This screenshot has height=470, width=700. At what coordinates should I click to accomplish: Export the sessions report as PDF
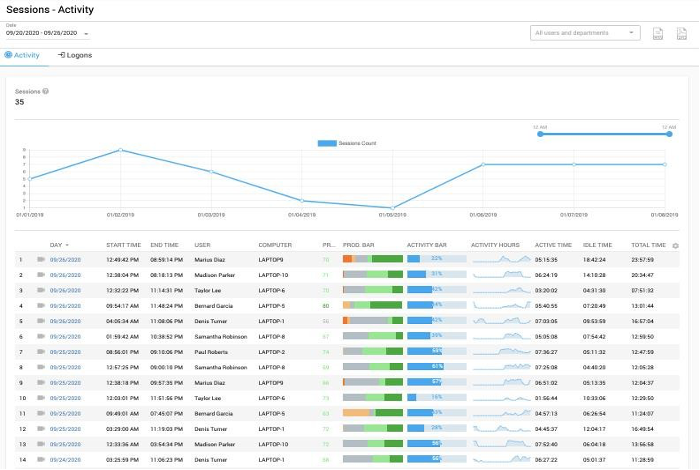[681, 33]
